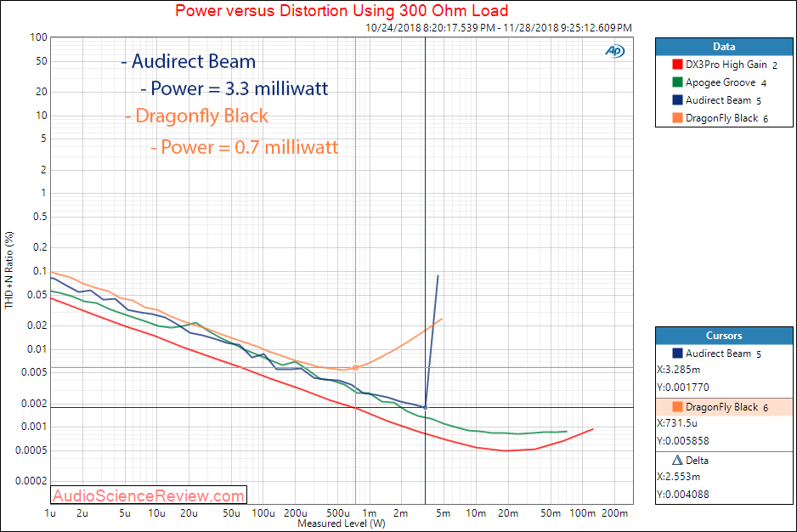Click the Cursors panel header
This screenshot has width=797, height=532.
724,336
